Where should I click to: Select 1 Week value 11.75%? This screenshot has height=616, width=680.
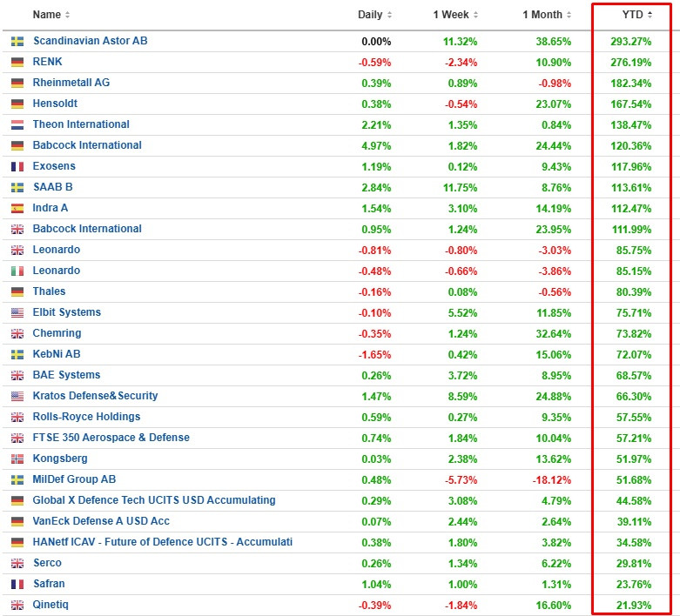click(x=460, y=188)
